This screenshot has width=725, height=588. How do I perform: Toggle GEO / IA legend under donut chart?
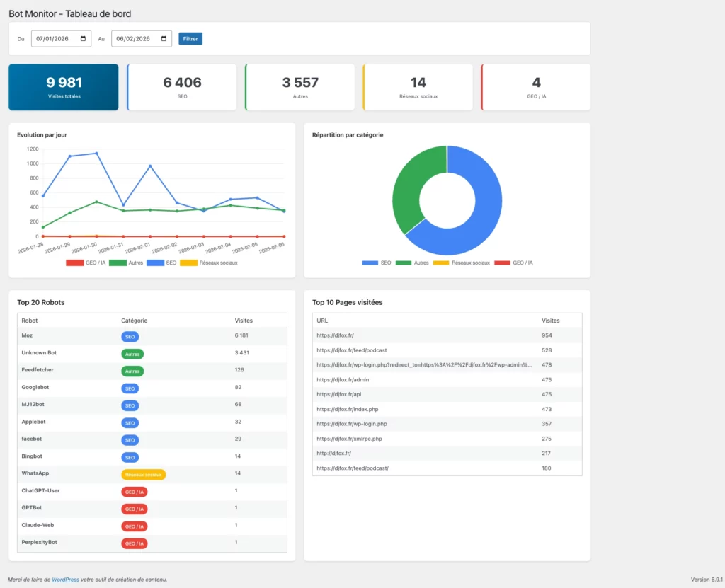coord(513,263)
